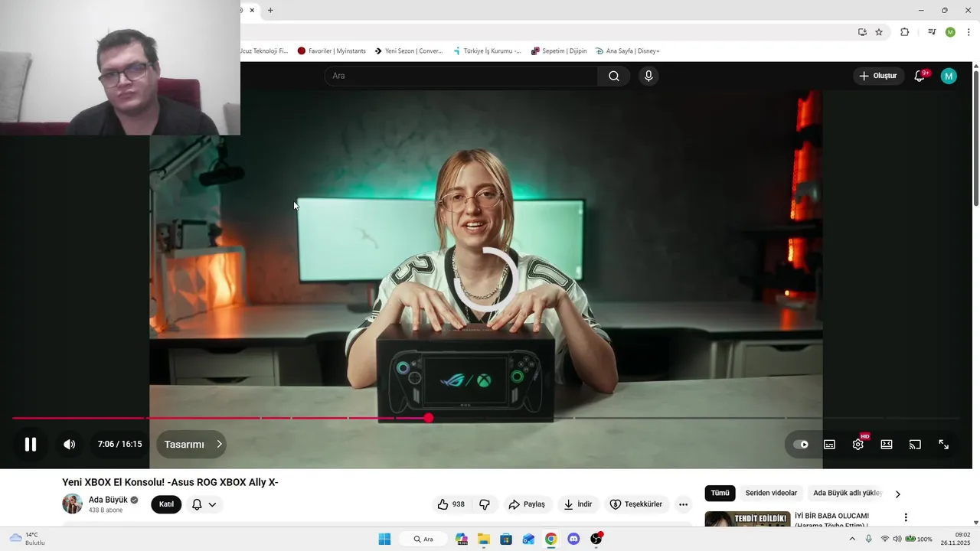Click the Paylaş share button
The image size is (980, 551).
527,504
